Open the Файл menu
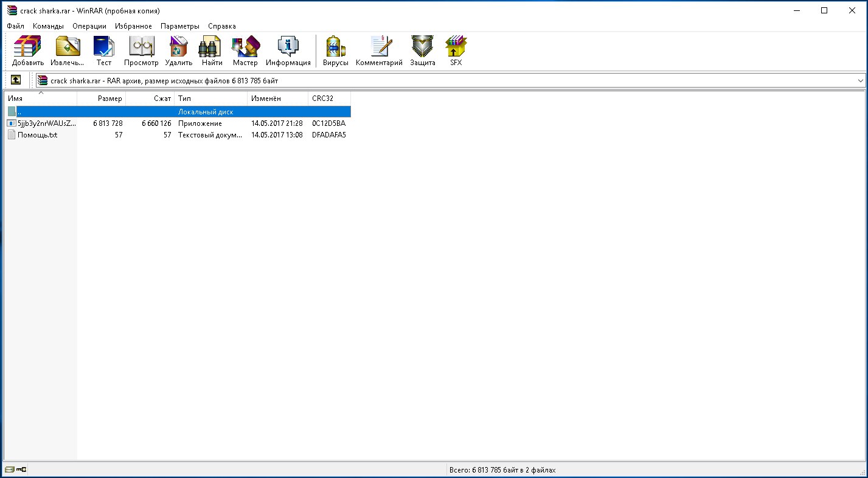Screen dimensions: 868x478 click(15, 26)
